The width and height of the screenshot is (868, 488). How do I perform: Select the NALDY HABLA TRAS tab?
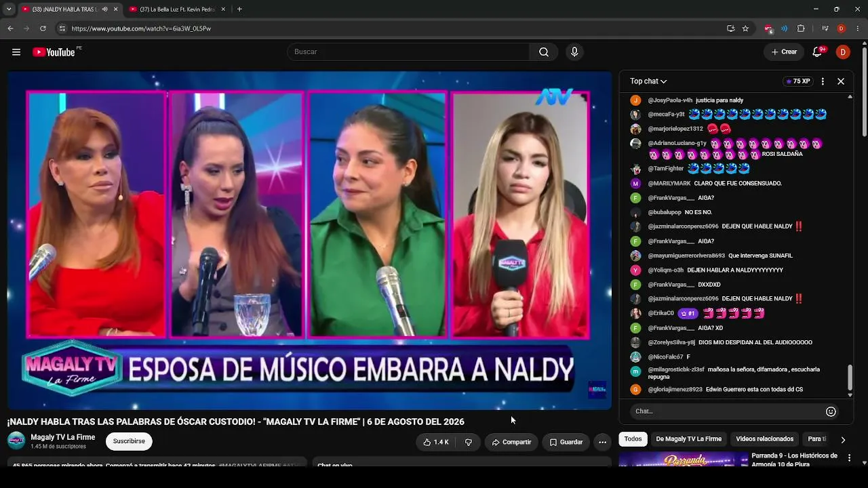point(65,9)
